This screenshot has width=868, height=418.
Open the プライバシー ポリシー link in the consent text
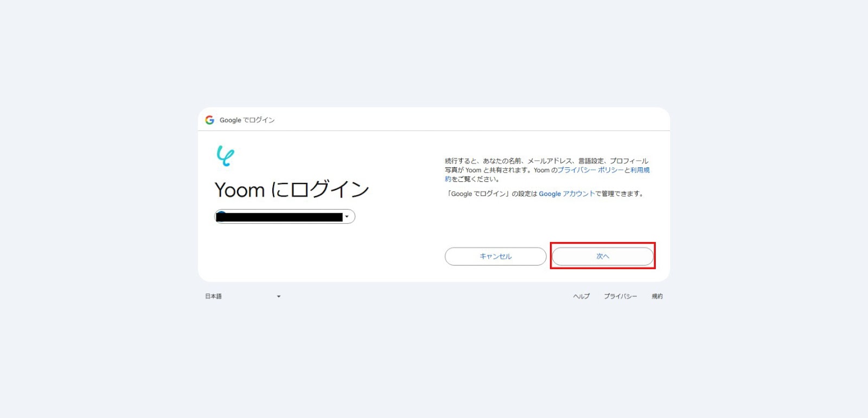[x=591, y=170]
